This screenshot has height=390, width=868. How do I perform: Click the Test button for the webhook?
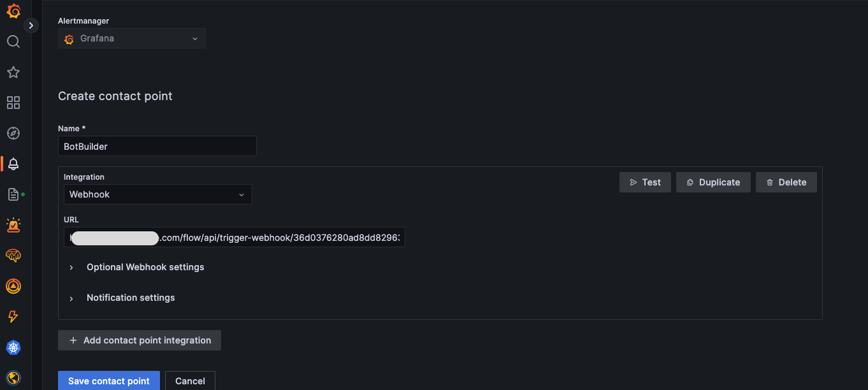pyautogui.click(x=645, y=182)
